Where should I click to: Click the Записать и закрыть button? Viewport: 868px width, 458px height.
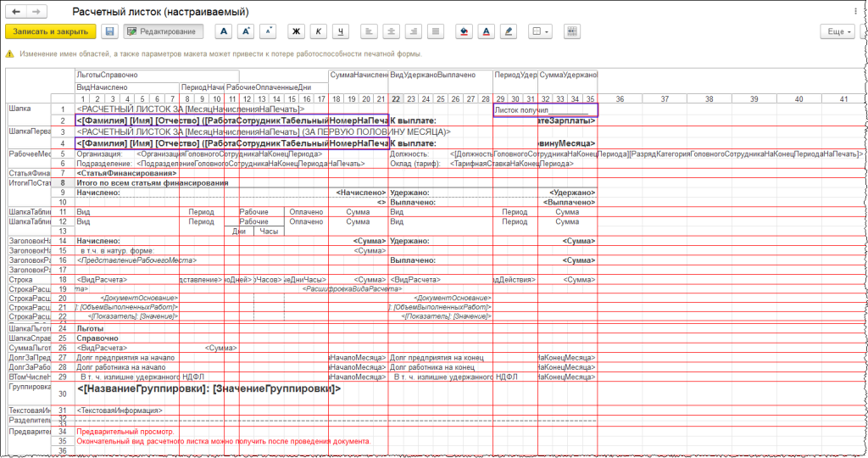tap(51, 31)
